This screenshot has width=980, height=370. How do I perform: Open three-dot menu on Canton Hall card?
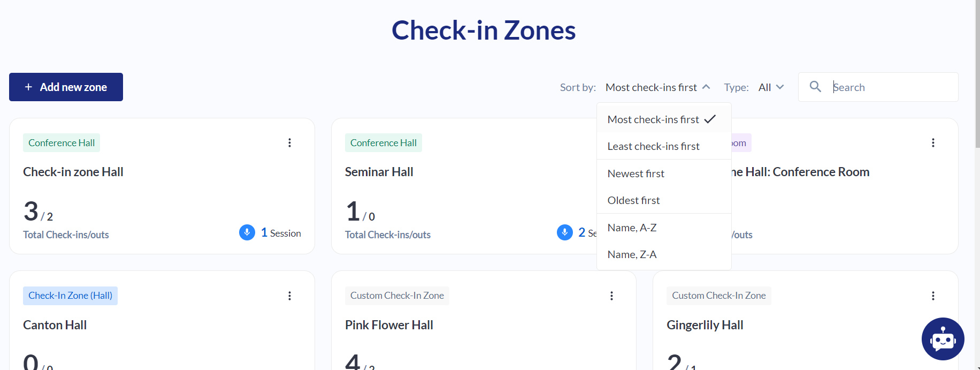tap(289, 296)
